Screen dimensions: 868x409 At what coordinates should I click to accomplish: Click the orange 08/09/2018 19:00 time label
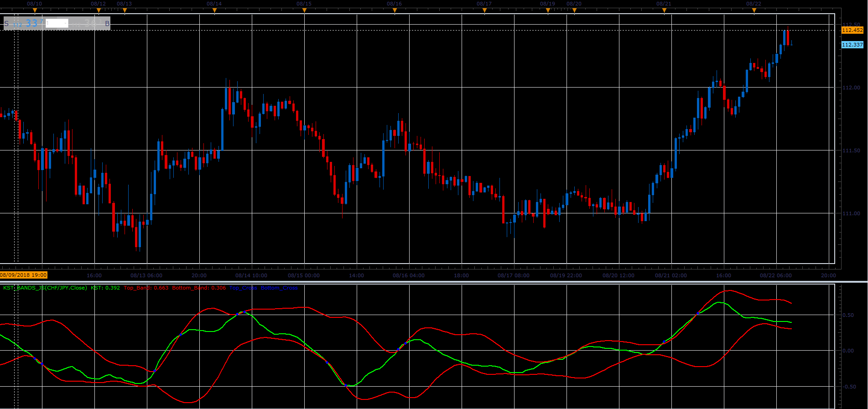(x=24, y=275)
